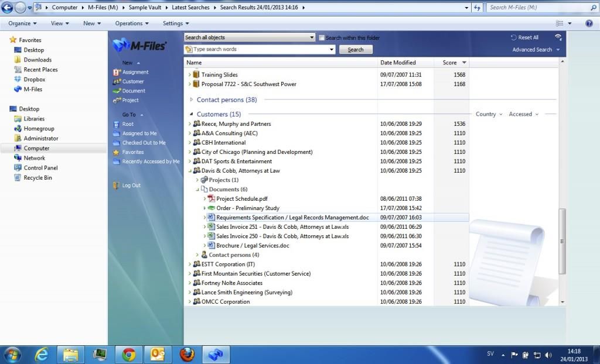Open the Operations menu
The height and width of the screenshot is (364, 600).
(x=131, y=23)
